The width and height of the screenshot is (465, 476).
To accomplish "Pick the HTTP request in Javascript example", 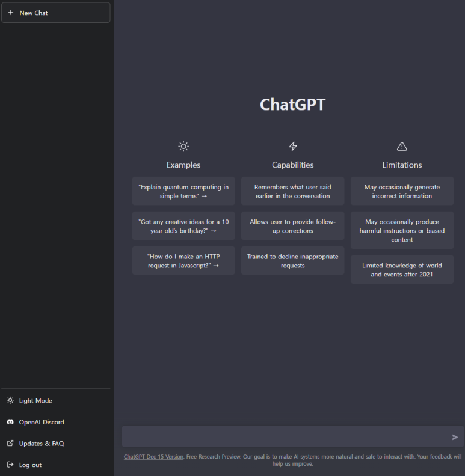I will click(x=183, y=261).
